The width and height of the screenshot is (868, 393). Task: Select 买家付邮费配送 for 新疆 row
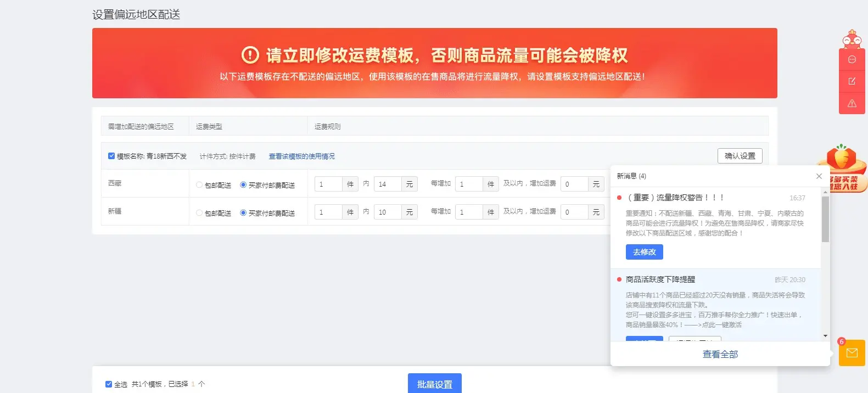click(x=243, y=213)
